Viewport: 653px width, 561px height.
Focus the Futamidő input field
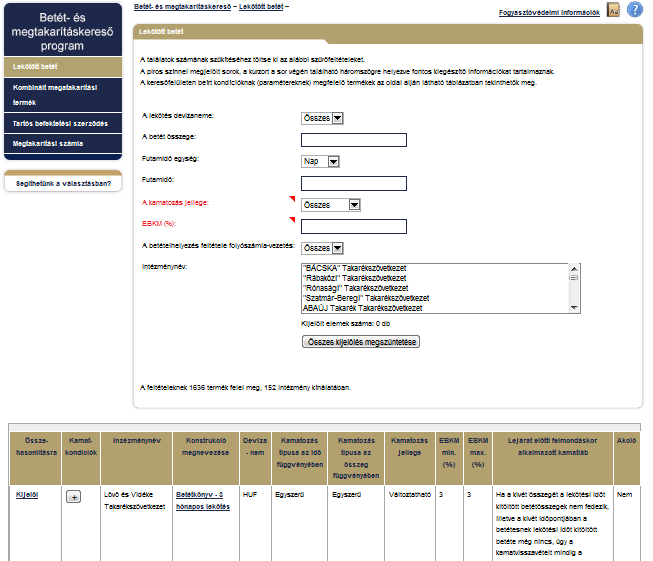[x=354, y=183]
